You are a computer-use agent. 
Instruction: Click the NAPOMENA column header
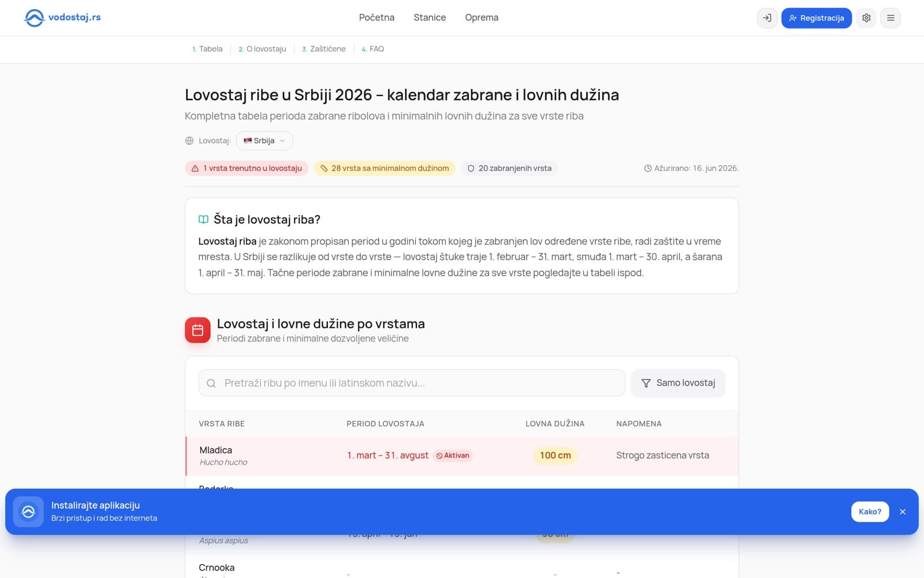coord(639,424)
